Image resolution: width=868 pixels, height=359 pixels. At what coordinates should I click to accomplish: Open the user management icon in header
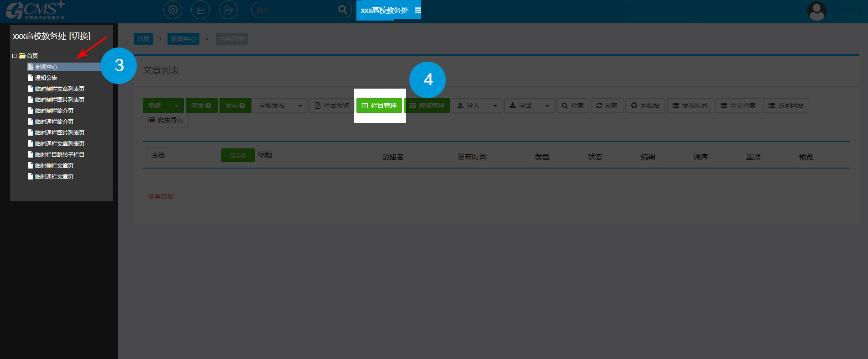click(x=228, y=10)
